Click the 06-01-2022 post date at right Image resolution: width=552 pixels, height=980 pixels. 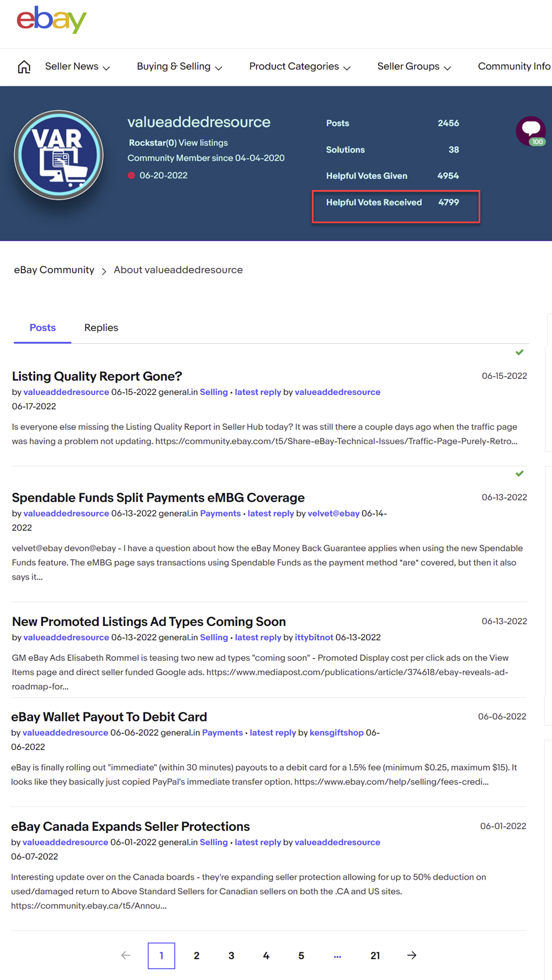point(503,826)
